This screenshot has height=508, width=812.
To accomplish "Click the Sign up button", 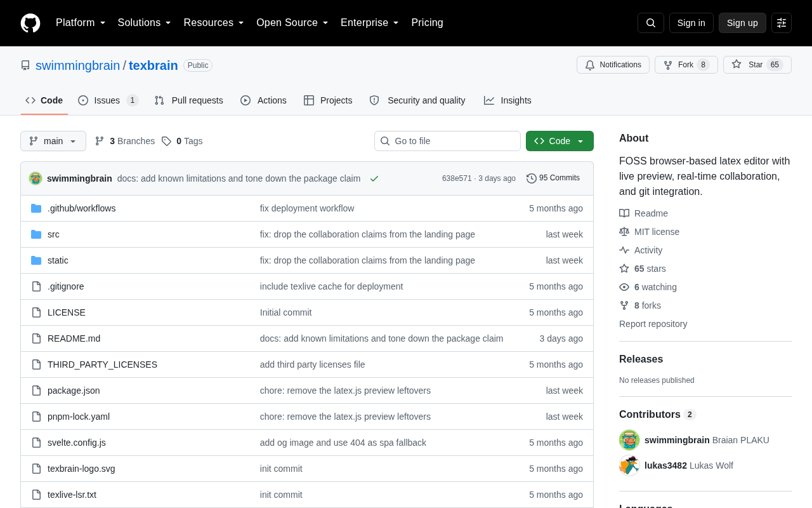I will tap(742, 23).
